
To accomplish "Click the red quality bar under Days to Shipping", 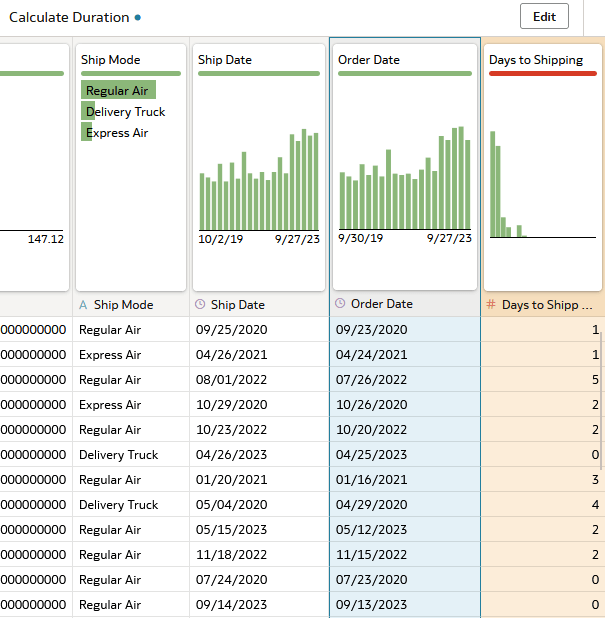I will pyautogui.click(x=542, y=73).
